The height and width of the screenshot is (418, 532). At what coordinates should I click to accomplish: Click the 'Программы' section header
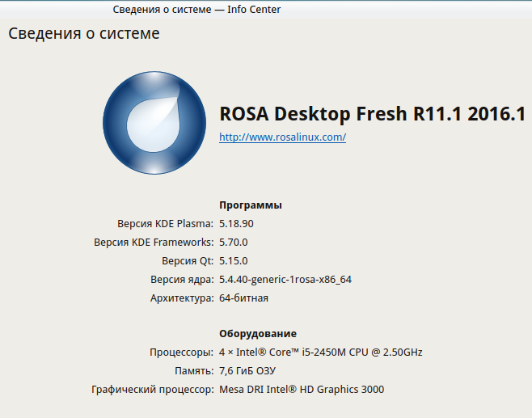(x=251, y=205)
